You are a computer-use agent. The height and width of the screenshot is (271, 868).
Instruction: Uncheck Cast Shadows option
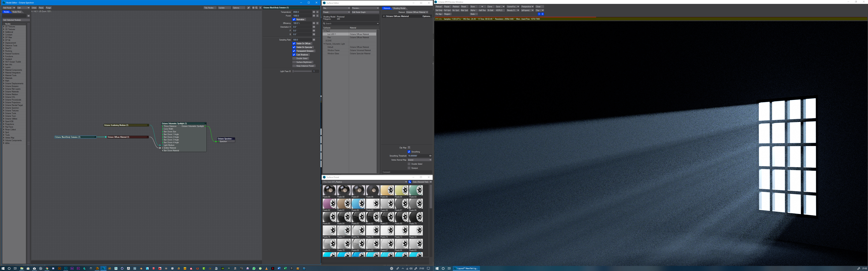tap(294, 55)
